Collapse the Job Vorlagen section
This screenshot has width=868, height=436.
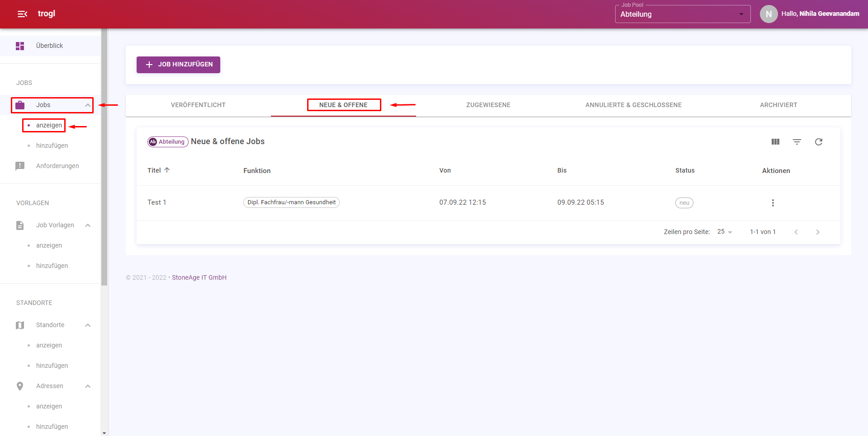pyautogui.click(x=88, y=225)
